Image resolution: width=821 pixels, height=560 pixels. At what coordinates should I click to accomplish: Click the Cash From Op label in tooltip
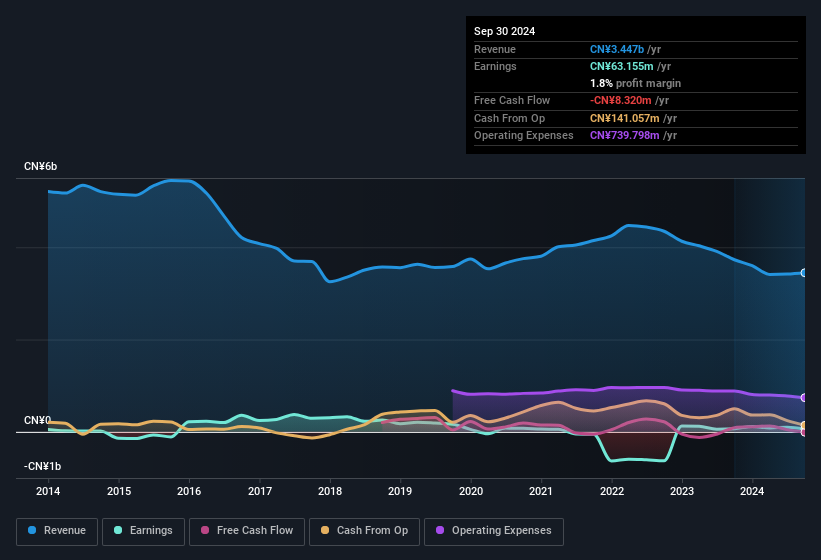(509, 118)
